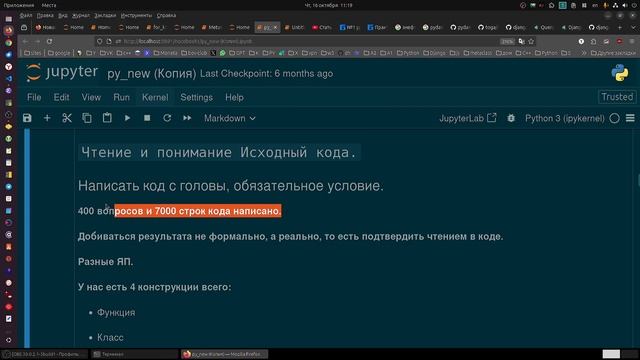Open Firefox Файл menu
Viewport: 640px width, 360px height.
pyautogui.click(x=26, y=16)
